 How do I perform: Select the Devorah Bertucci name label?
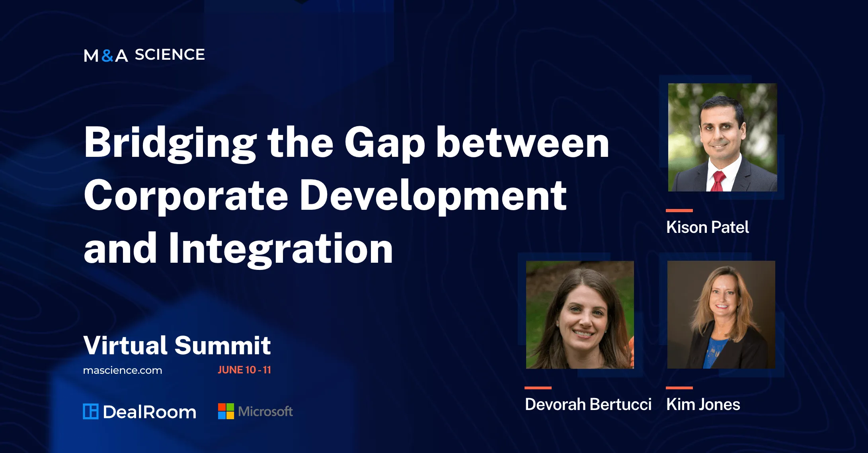tap(588, 404)
